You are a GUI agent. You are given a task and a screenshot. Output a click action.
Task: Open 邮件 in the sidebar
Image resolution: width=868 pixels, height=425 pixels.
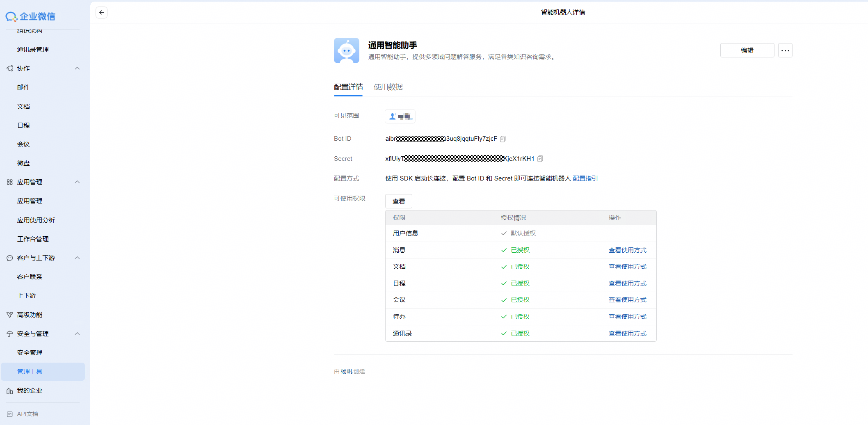(x=23, y=87)
